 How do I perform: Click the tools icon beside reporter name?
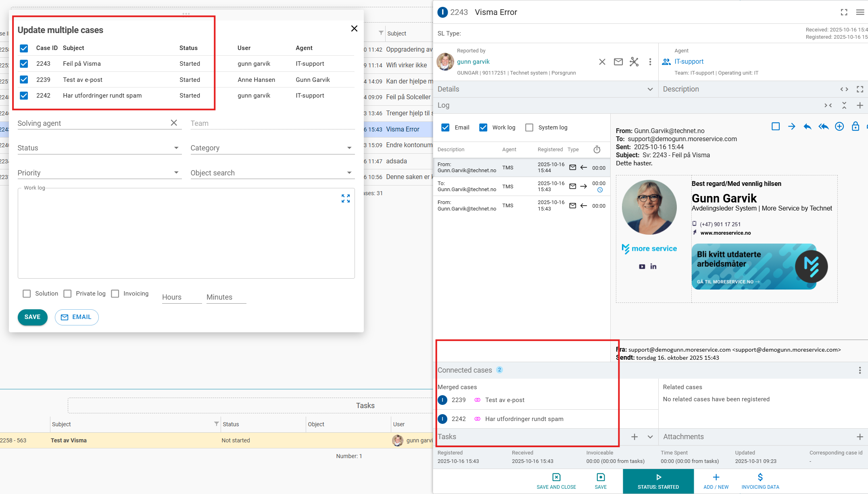pos(634,62)
